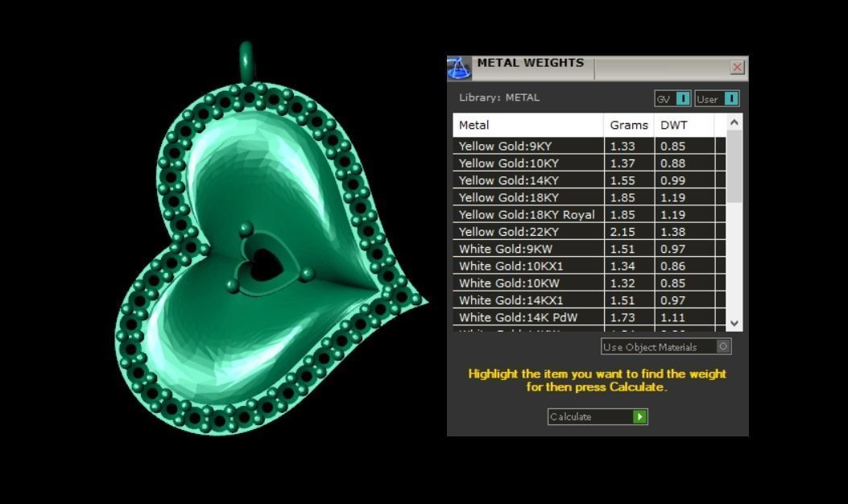Select the White Gold:10KX1 row
The image size is (848, 504).
[589, 266]
